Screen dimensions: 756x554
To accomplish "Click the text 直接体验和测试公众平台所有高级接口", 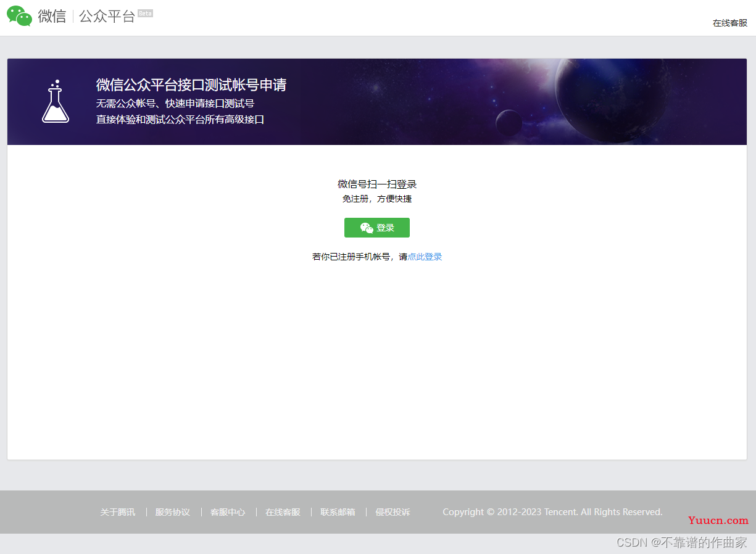I will pyautogui.click(x=180, y=120).
